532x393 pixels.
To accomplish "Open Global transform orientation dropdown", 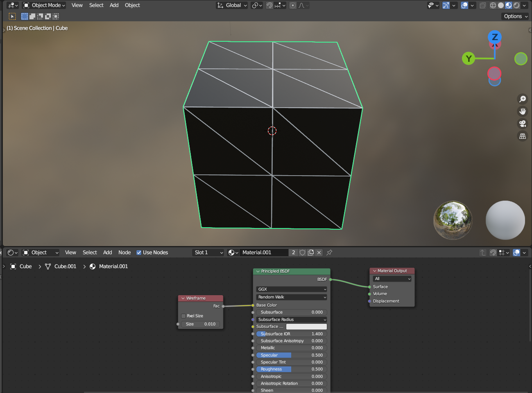I will click(232, 5).
